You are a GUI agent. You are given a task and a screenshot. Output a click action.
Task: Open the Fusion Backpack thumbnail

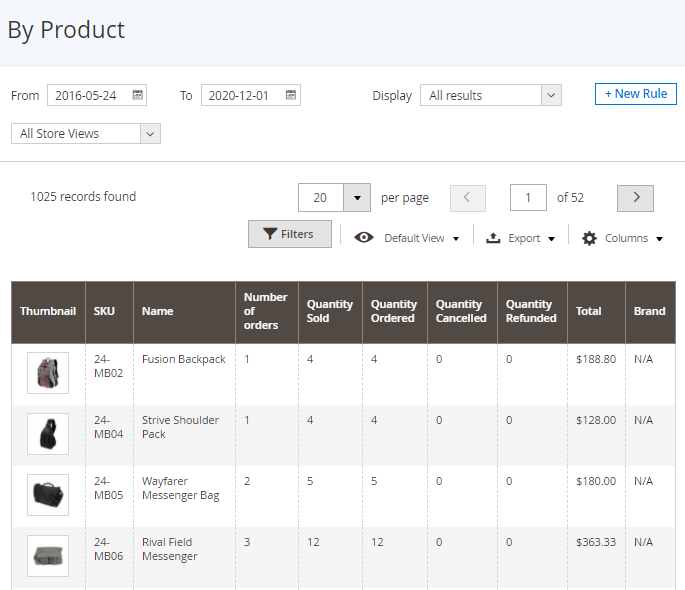(x=48, y=373)
